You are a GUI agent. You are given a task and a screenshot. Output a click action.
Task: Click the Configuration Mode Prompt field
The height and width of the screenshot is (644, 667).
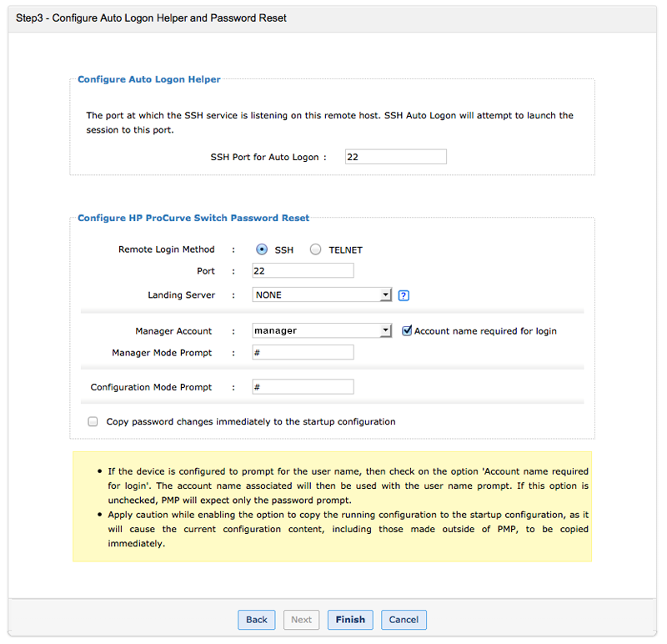pos(303,386)
